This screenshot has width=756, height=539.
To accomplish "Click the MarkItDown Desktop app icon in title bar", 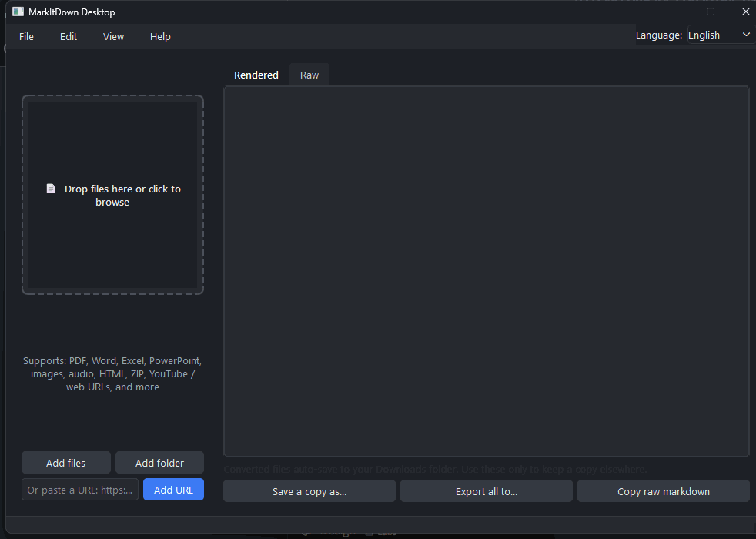I will (x=18, y=12).
